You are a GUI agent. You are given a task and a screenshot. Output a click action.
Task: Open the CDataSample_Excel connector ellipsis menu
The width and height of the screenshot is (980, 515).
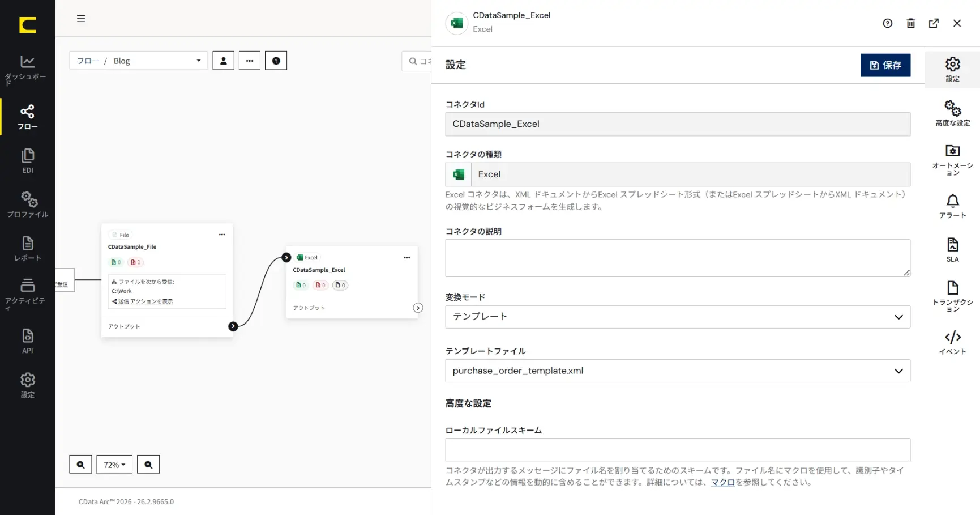pyautogui.click(x=406, y=257)
